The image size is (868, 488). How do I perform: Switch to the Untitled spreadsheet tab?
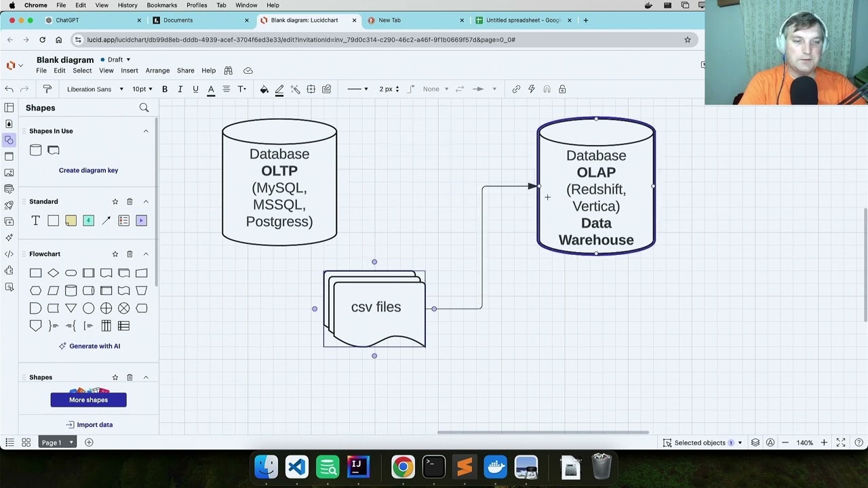(x=524, y=20)
